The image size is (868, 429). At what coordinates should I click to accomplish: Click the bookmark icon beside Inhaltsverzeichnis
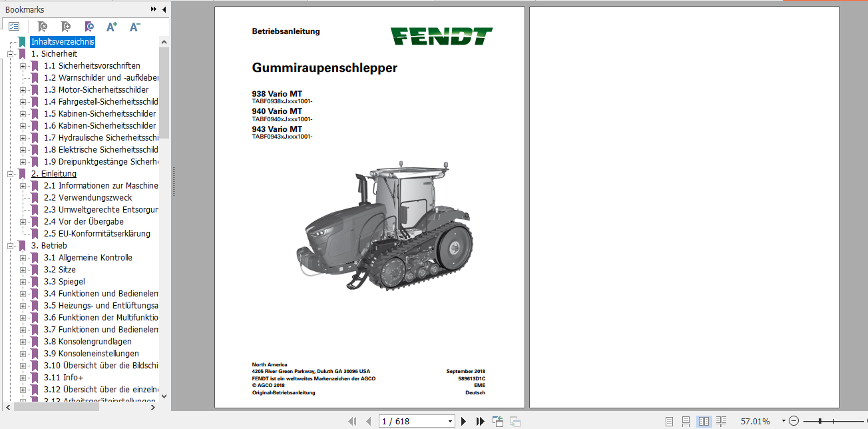[22, 42]
